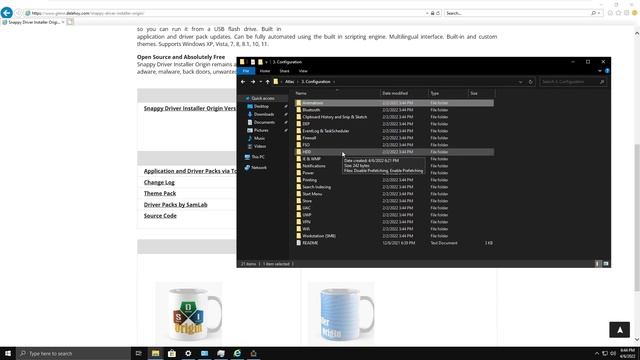Image resolution: width=640 pixels, height=360 pixels.
Task: Open the Bluetooth folder
Action: (311, 110)
